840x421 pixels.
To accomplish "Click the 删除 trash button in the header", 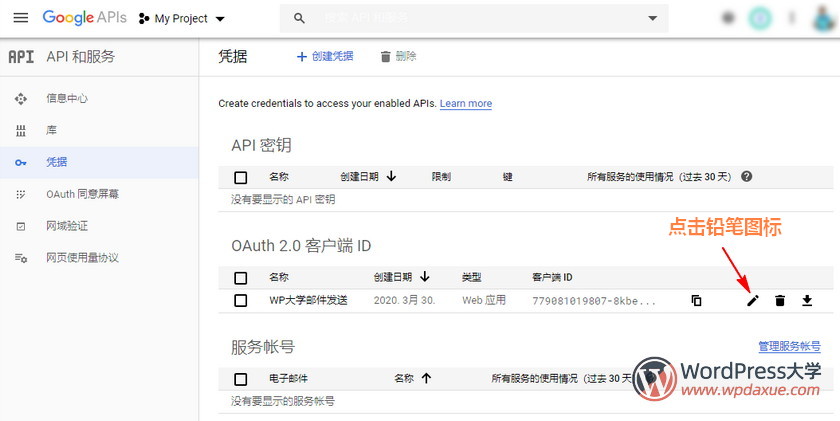I will [x=398, y=57].
